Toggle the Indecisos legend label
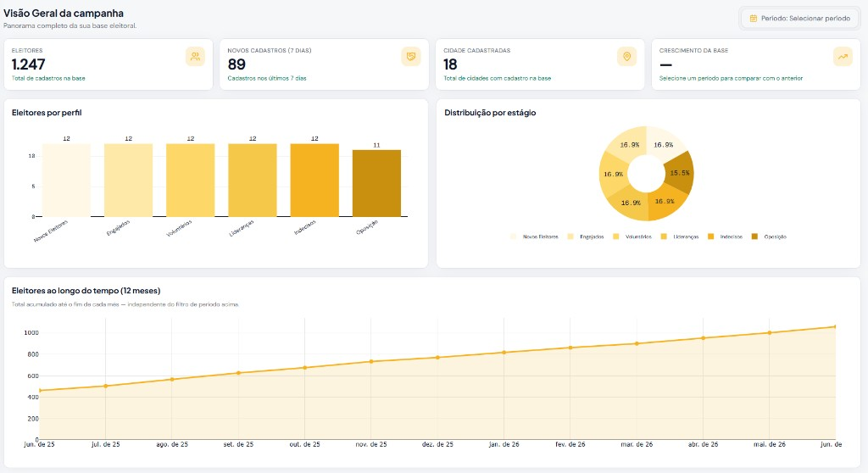 732,237
